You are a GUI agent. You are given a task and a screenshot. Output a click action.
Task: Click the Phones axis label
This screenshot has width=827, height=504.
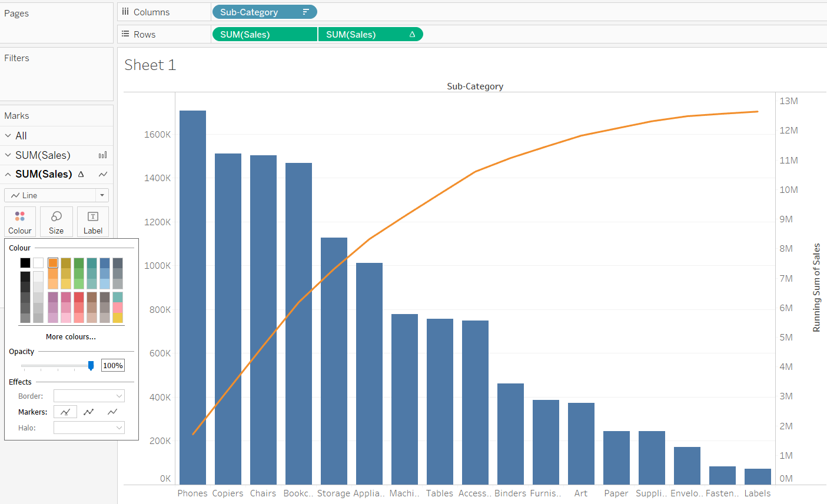192,493
